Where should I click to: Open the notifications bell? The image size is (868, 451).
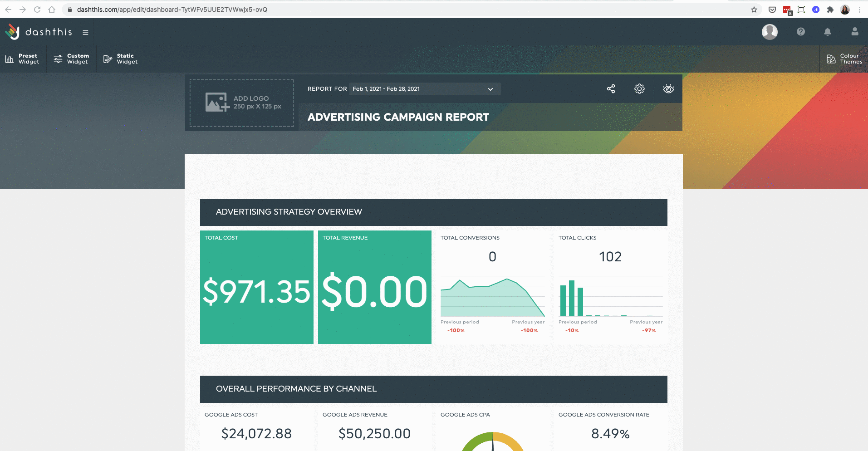[x=828, y=32]
